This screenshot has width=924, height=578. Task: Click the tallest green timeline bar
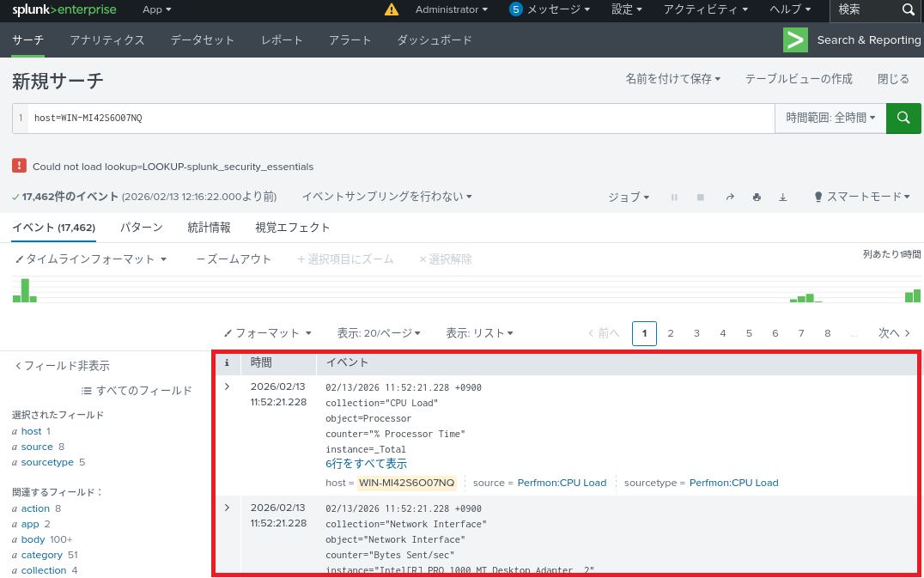tap(25, 290)
